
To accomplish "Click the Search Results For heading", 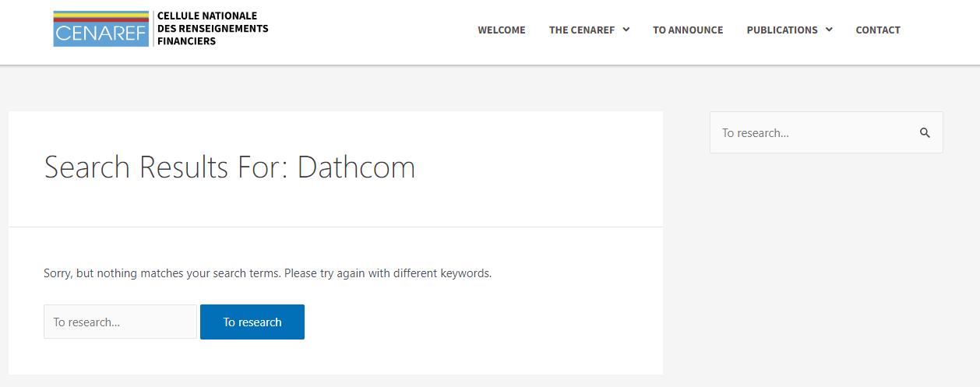I will (230, 167).
